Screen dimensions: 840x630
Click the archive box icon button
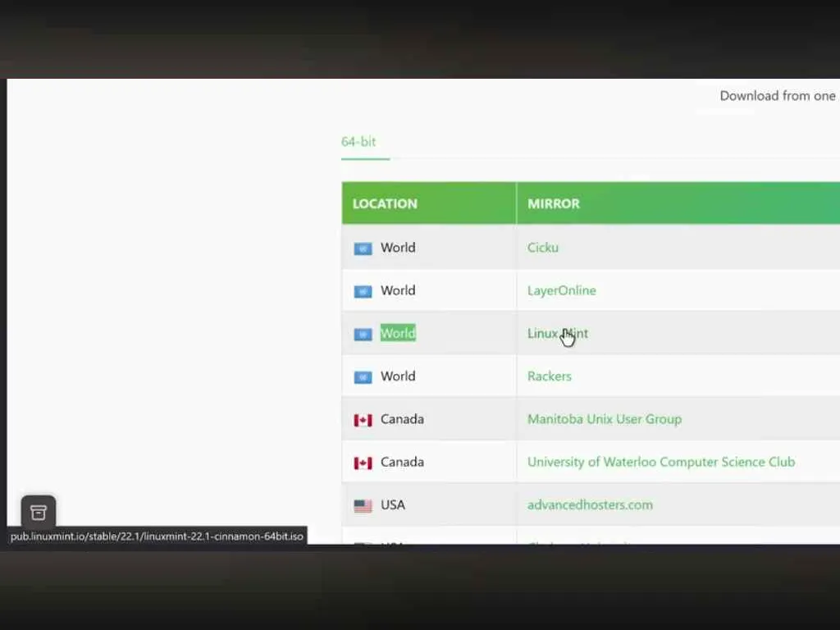pyautogui.click(x=38, y=512)
